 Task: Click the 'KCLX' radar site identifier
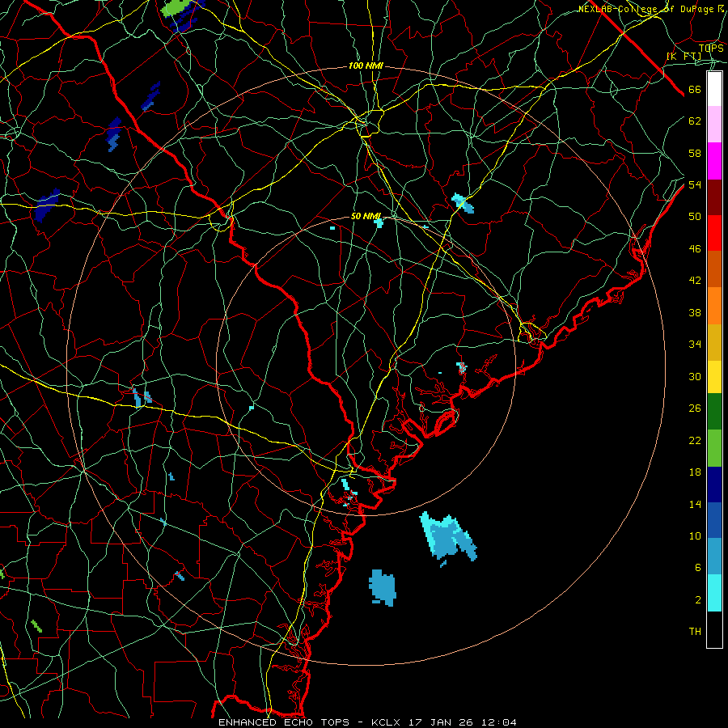pyautogui.click(x=387, y=722)
